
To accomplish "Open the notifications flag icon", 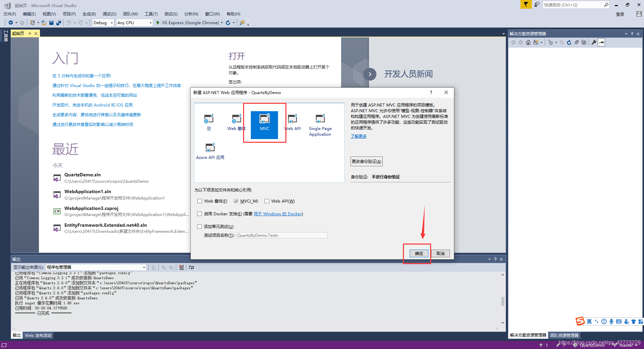I will (526, 4).
